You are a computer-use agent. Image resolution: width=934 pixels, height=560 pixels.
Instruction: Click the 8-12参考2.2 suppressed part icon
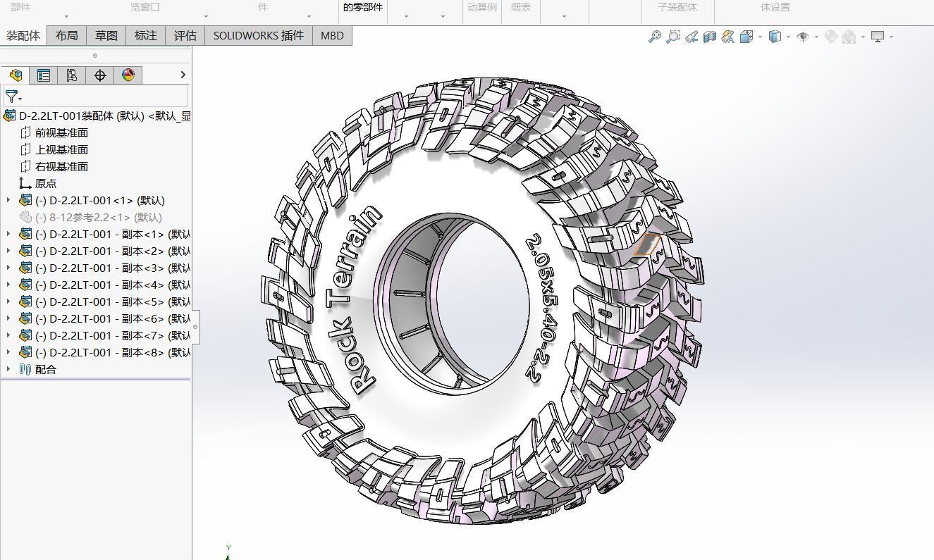click(x=25, y=217)
